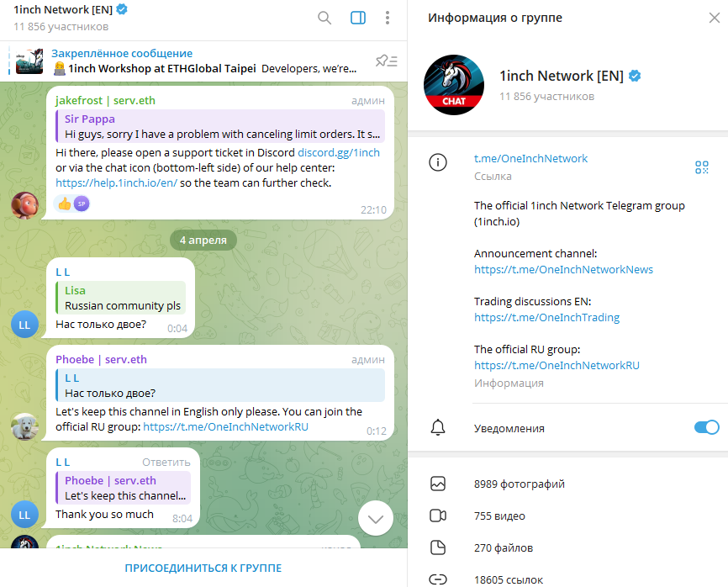Click sender name jakefrost | serv.eth

[x=105, y=100]
